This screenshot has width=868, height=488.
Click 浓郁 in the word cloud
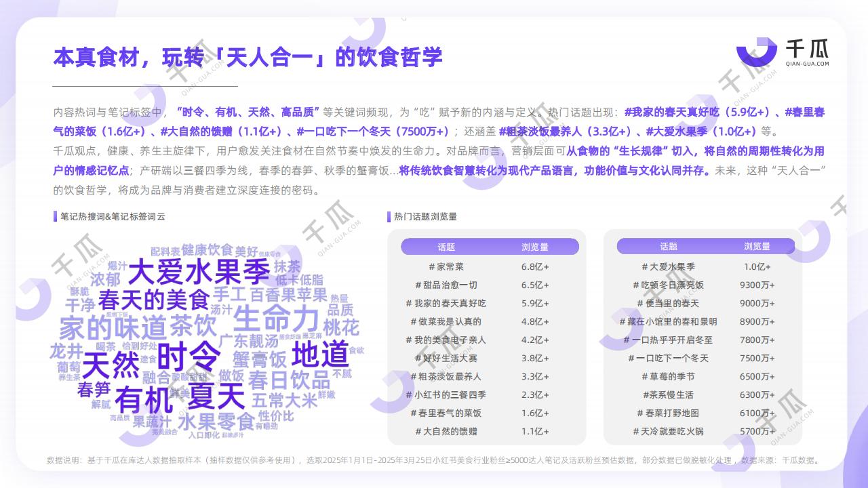click(105, 279)
